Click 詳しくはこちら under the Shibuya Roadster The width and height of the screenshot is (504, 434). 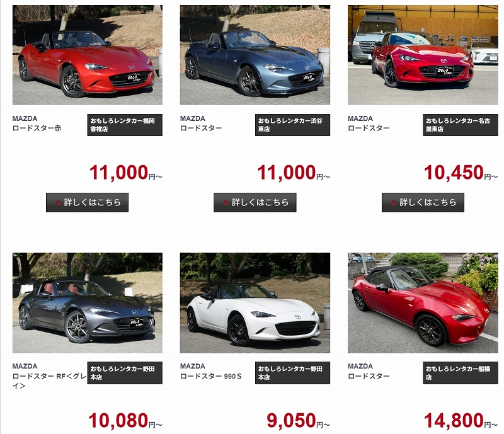point(255,203)
